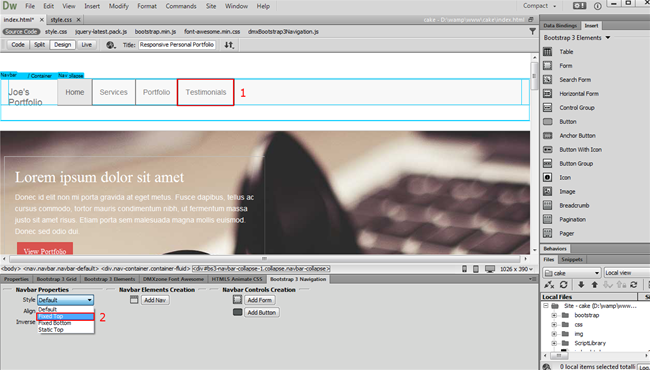Switch to Code view
This screenshot has width=650, height=370.
[18, 45]
